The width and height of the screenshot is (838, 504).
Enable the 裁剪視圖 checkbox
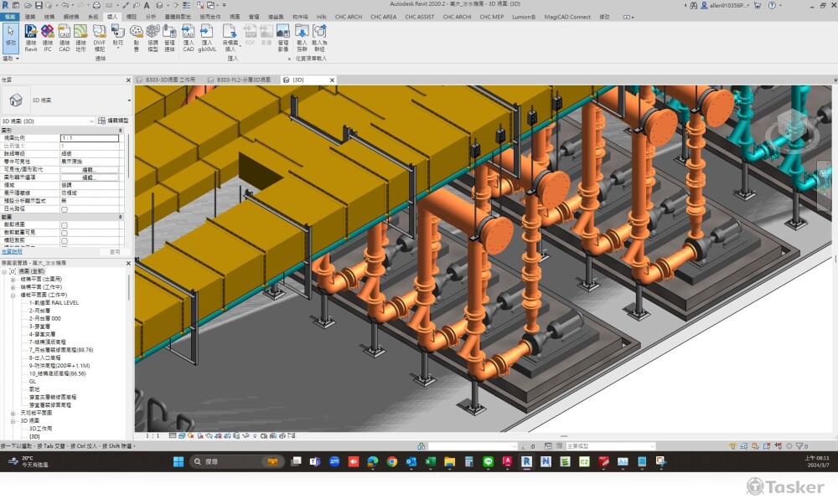(x=65, y=224)
